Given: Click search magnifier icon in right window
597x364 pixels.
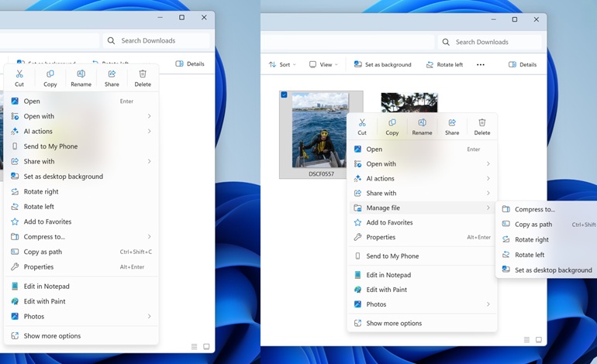Looking at the screenshot, I should click(446, 42).
